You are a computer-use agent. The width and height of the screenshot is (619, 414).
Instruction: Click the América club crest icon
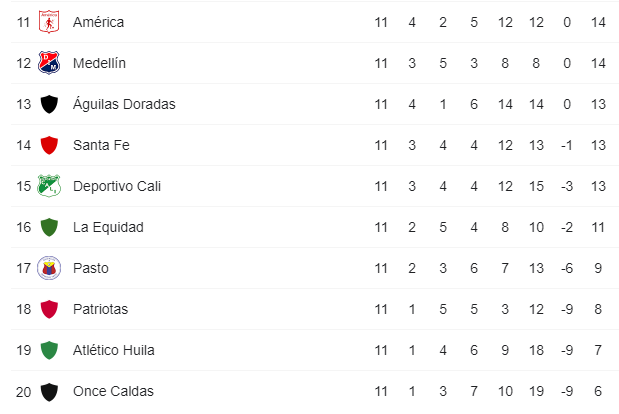49,22
